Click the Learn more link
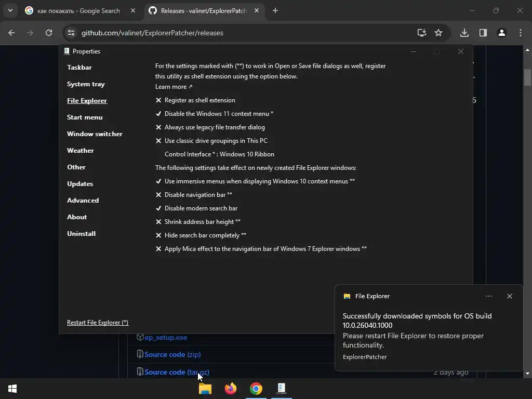Image resolution: width=532 pixels, height=399 pixels. tap(174, 87)
